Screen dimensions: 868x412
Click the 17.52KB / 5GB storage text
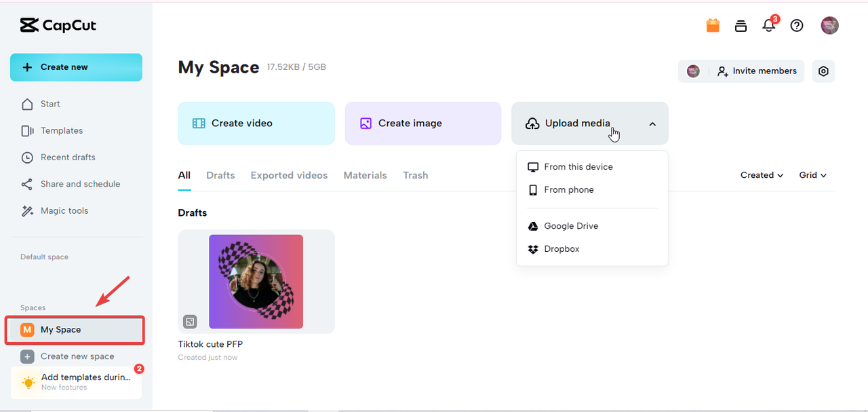(296, 67)
